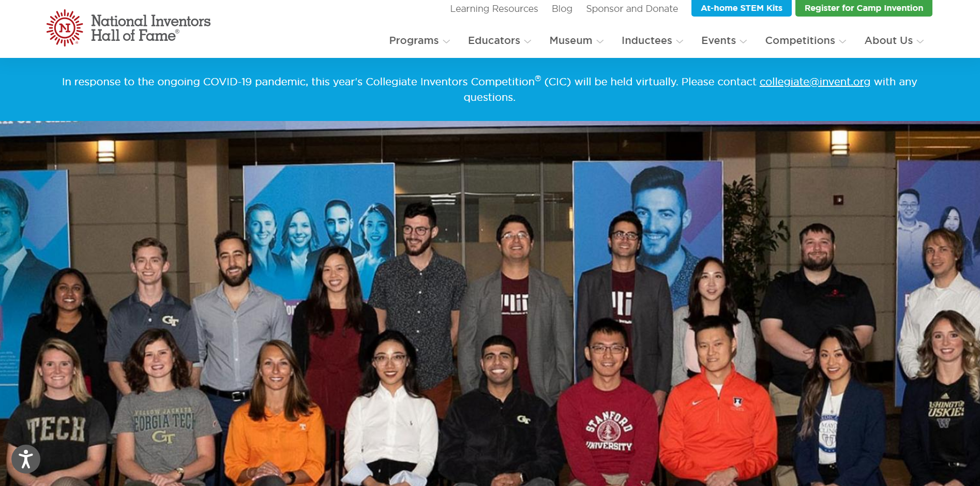Viewport: 980px width, 486px height.
Task: Click the At-home STEM Kits button
Action: [x=741, y=8]
